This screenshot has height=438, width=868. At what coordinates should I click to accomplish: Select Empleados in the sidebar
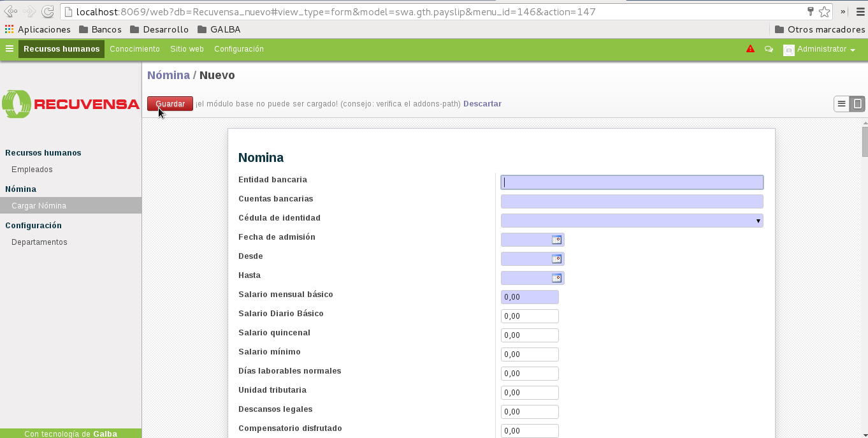click(x=32, y=170)
